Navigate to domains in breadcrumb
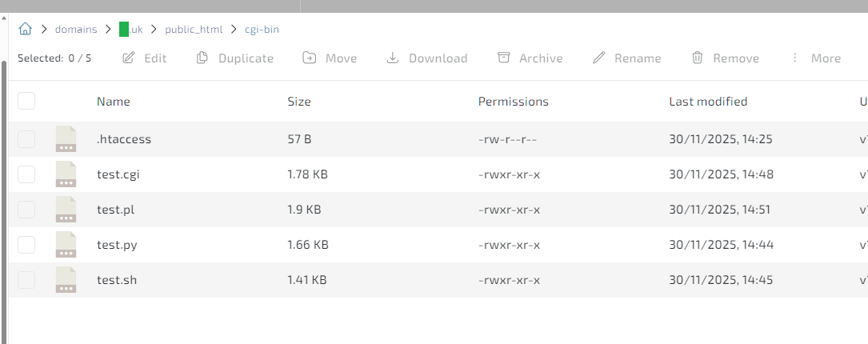Image resolution: width=868 pixels, height=344 pixels. (75, 30)
